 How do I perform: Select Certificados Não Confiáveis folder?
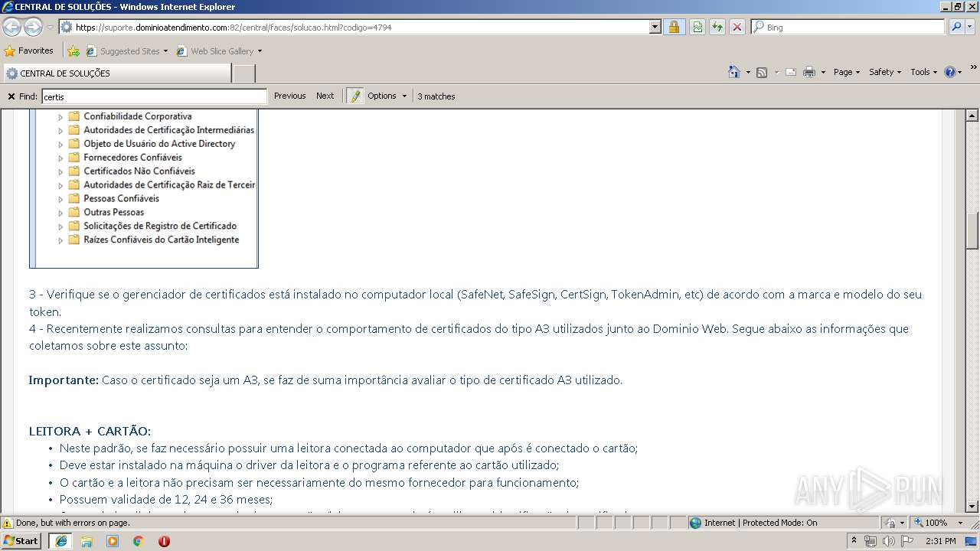click(139, 171)
